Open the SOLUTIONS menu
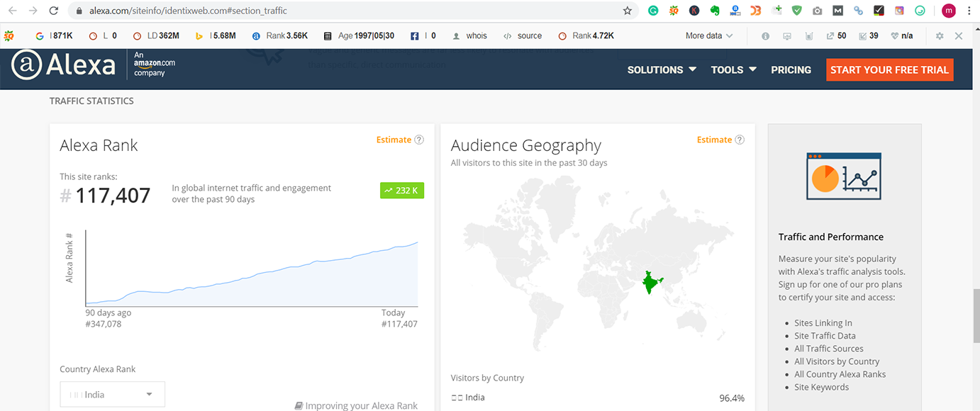Image resolution: width=980 pixels, height=411 pixels. 662,69
